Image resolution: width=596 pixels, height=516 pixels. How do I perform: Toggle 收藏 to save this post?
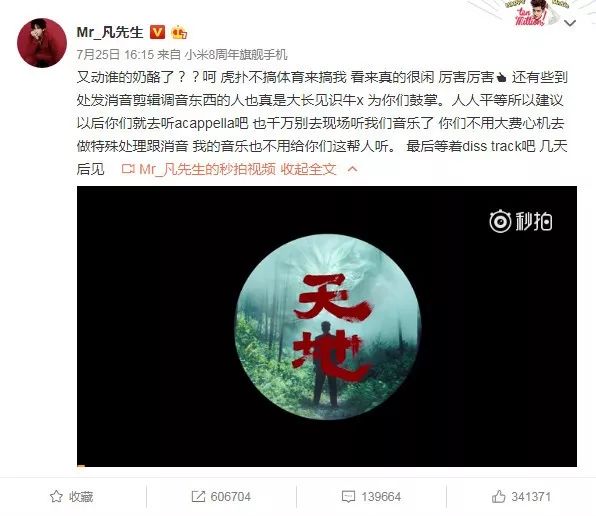pos(71,497)
